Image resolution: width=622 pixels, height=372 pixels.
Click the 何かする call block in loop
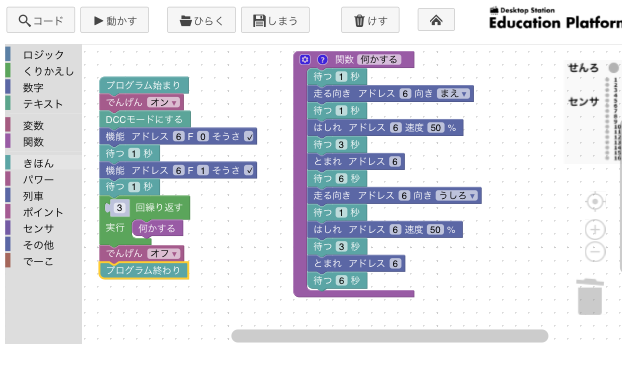tap(157, 228)
